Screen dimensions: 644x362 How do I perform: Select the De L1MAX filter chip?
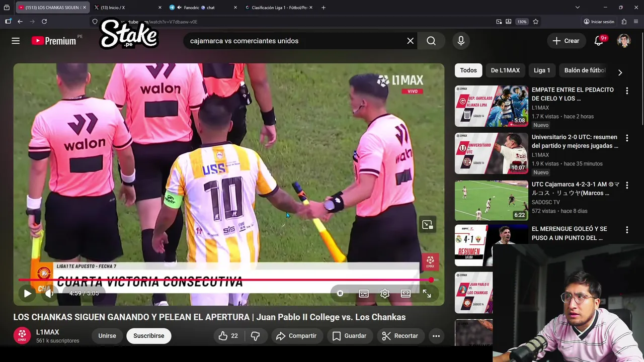click(505, 70)
